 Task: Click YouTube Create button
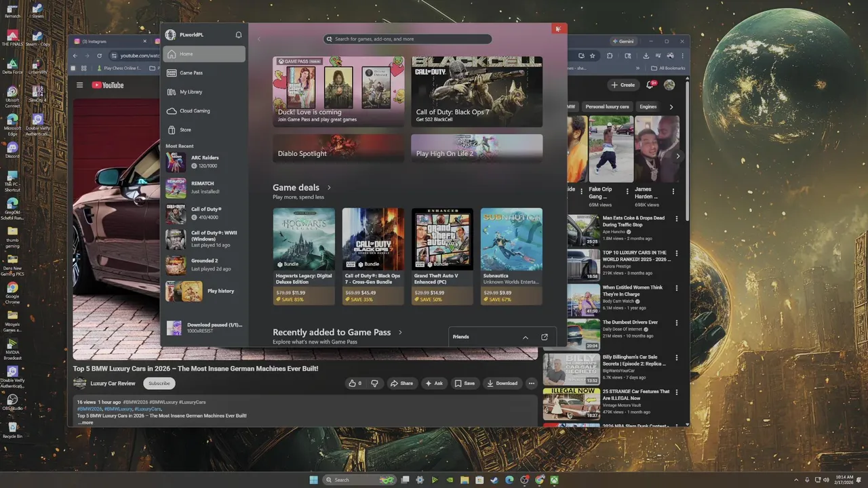(623, 85)
